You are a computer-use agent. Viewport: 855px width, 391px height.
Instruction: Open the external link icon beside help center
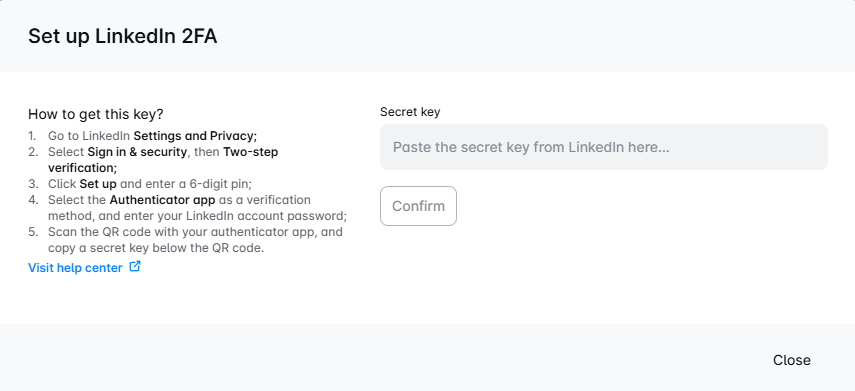(135, 267)
